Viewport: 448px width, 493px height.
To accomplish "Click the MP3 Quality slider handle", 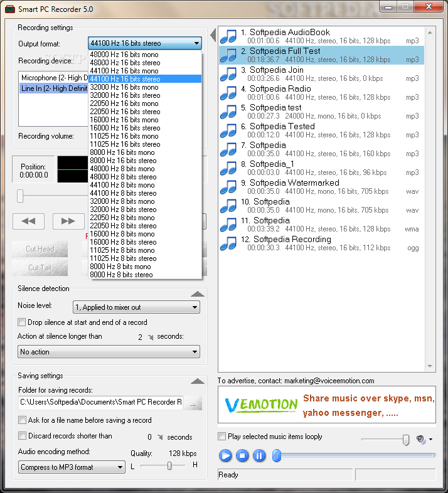I will (169, 465).
